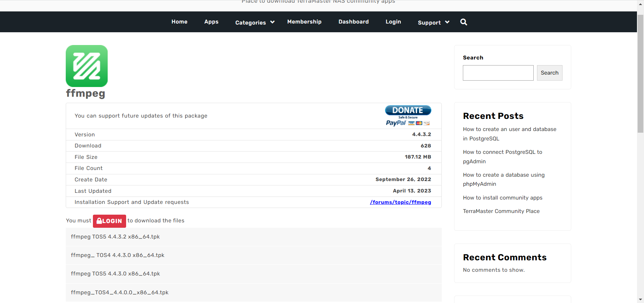Select file ffmpeg TOS5 4.4.3.2 x86_64.tpk
Screen dimensions: 644x303
click(254, 237)
